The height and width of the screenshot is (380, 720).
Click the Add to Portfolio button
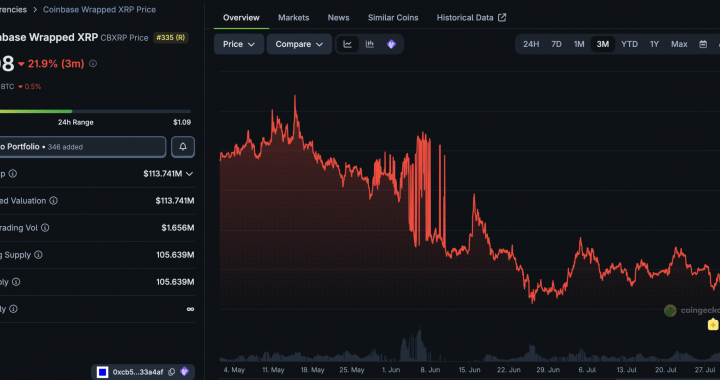tap(82, 147)
